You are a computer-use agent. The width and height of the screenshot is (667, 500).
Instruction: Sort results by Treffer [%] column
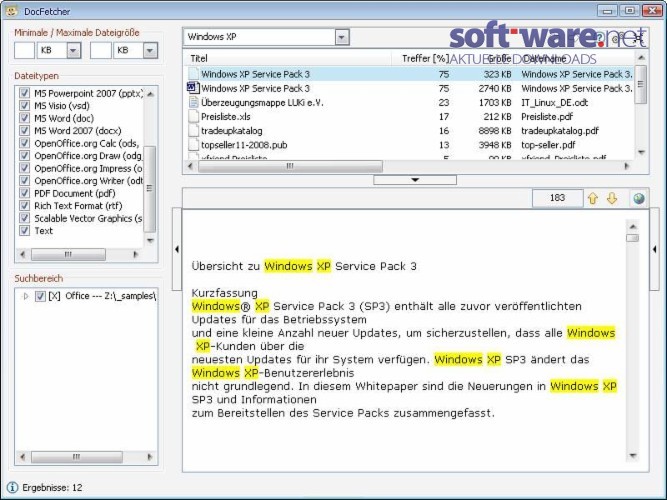click(x=425, y=58)
